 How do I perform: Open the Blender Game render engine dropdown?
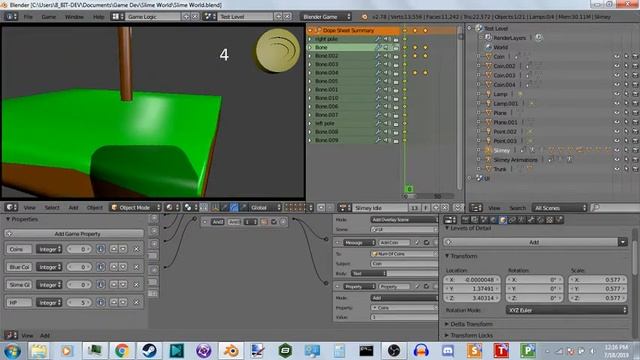(326, 17)
